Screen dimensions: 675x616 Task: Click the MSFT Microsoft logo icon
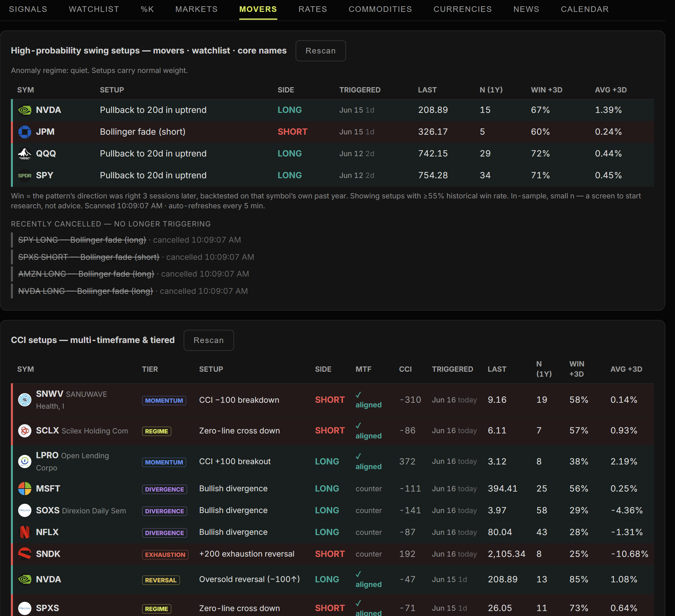pyautogui.click(x=24, y=489)
